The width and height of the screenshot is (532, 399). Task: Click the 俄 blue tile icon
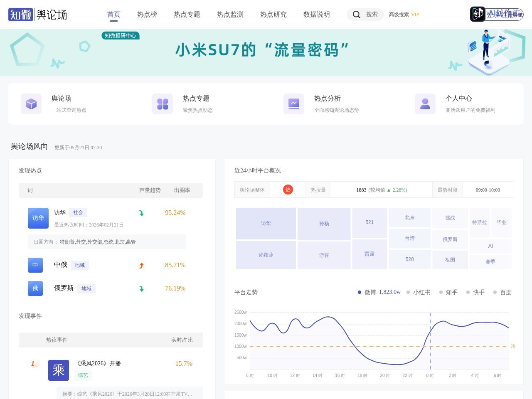coord(35,288)
